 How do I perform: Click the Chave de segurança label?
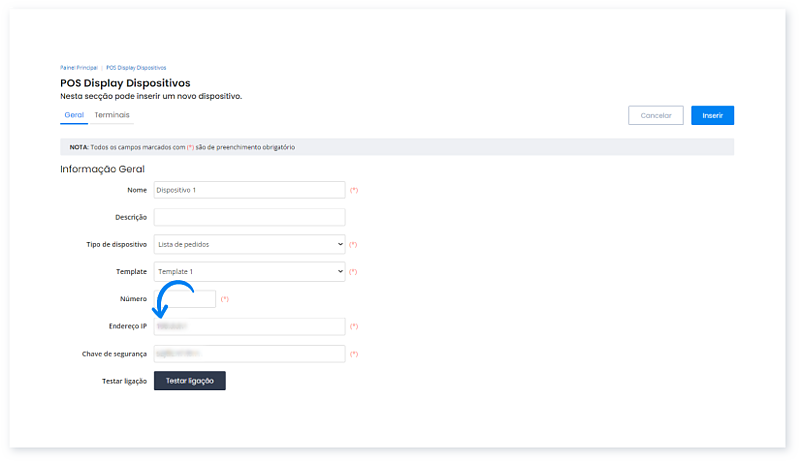115,353
